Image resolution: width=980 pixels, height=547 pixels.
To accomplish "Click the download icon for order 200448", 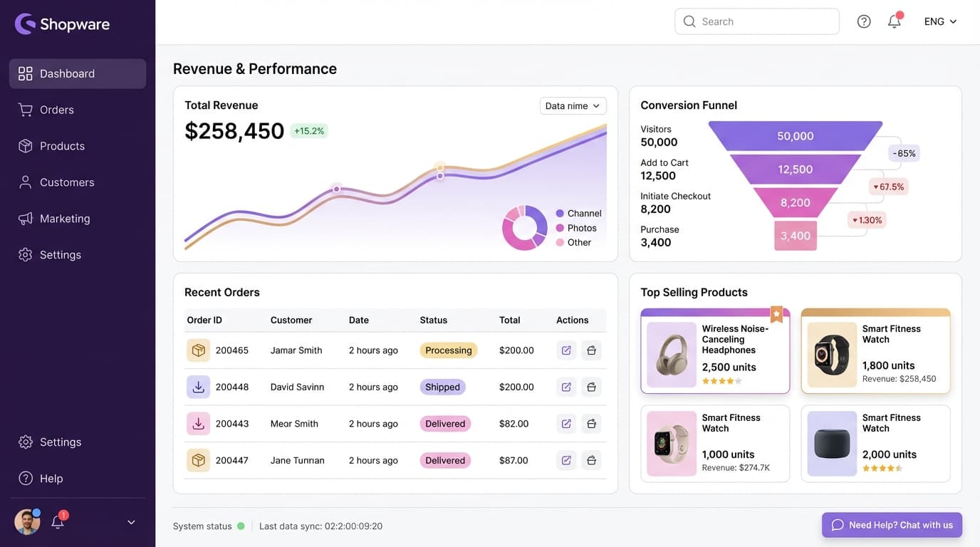I will pyautogui.click(x=199, y=387).
